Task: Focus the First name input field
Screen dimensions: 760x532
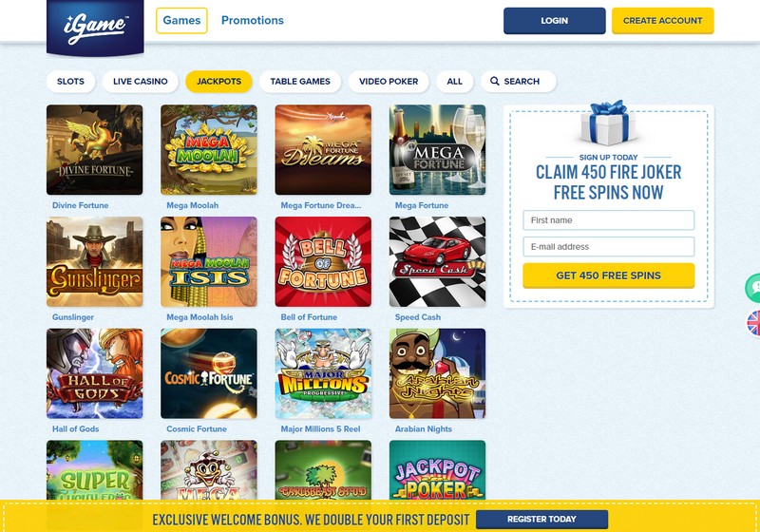Action: coord(608,220)
